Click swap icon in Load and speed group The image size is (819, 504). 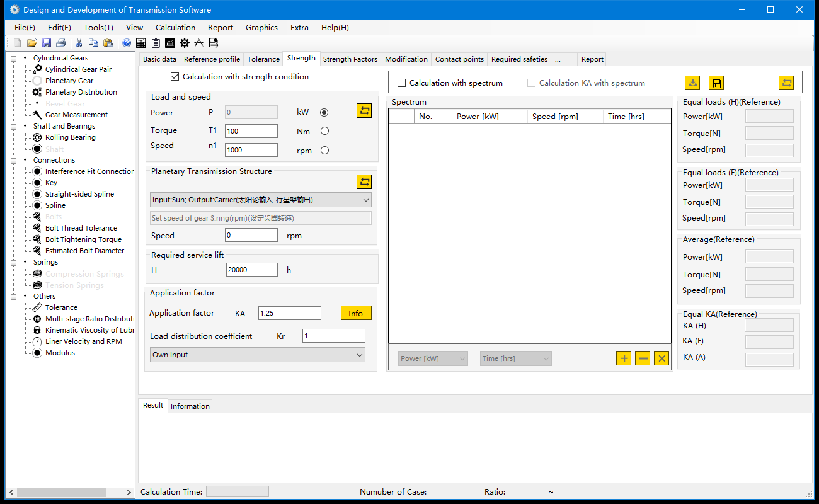coord(364,111)
